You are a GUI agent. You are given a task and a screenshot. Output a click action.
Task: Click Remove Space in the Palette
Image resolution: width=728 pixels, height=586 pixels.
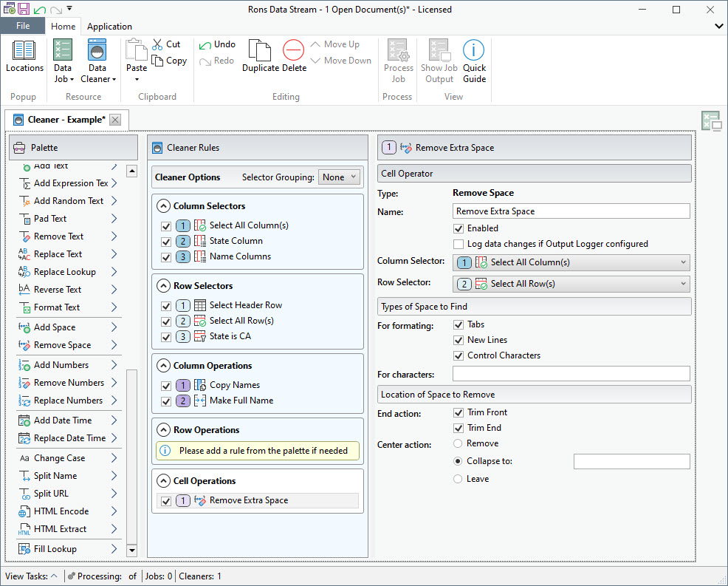(x=63, y=345)
